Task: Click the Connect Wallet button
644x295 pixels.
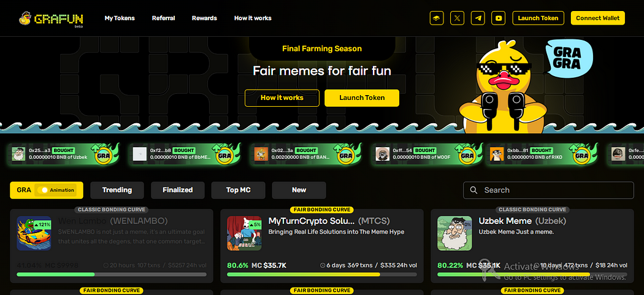Action: click(x=598, y=18)
